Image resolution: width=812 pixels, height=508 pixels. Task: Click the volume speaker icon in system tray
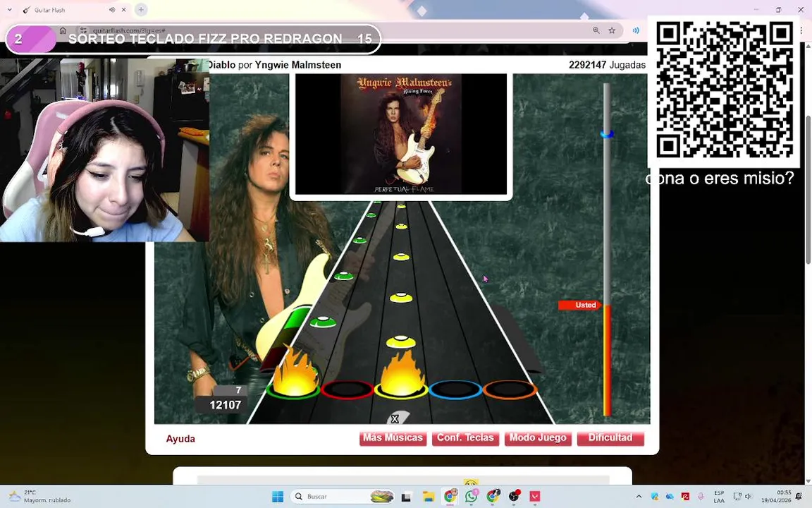[748, 497]
